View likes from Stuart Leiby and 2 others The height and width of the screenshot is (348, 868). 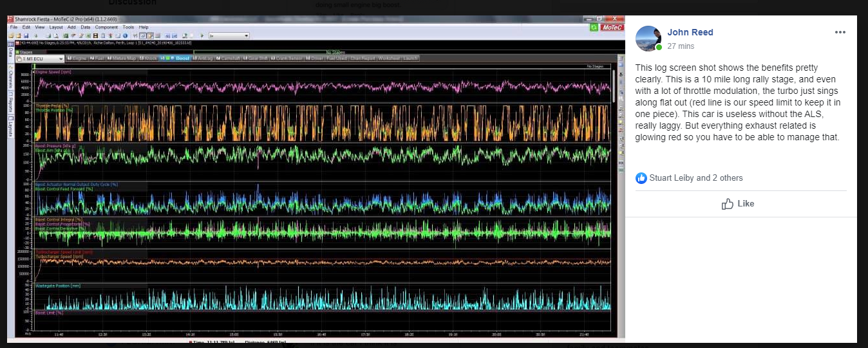coord(695,178)
